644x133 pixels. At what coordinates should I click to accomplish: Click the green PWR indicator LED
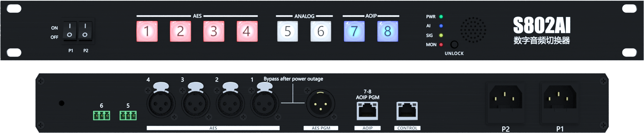(x=441, y=17)
